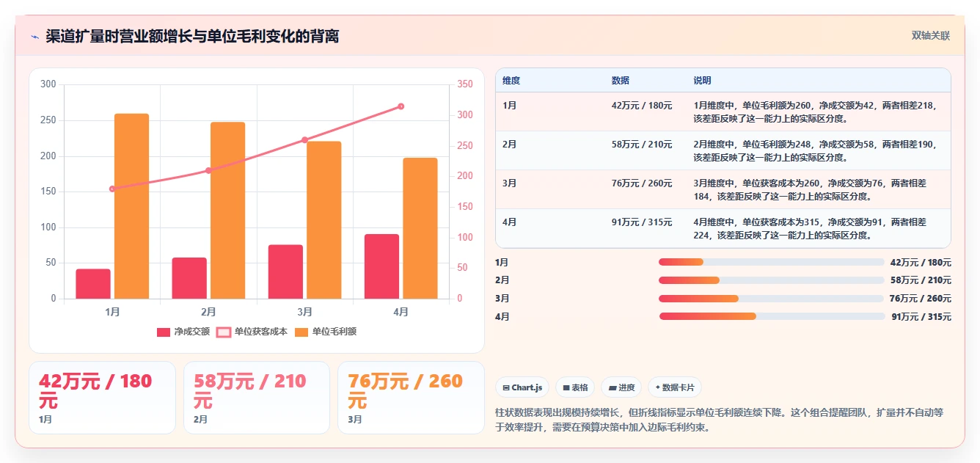This screenshot has width=980, height=463.
Task: Click the line point at 3月
Action: (x=304, y=139)
